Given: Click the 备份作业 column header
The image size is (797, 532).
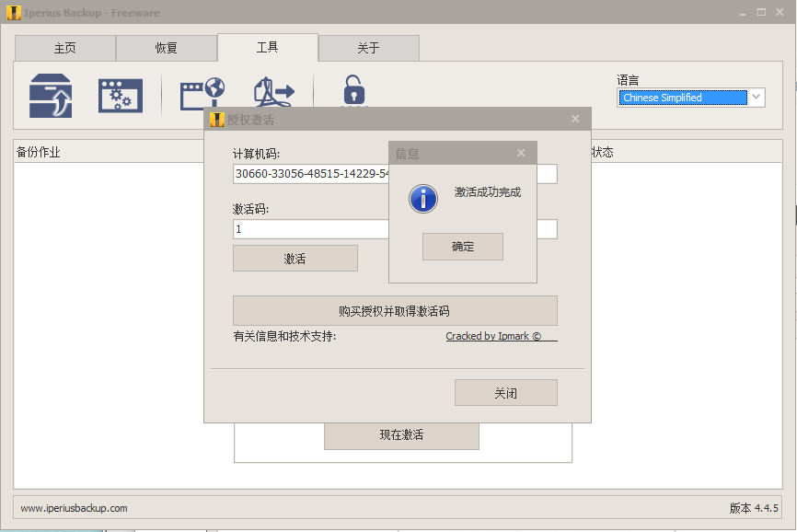Looking at the screenshot, I should pyautogui.click(x=39, y=152).
